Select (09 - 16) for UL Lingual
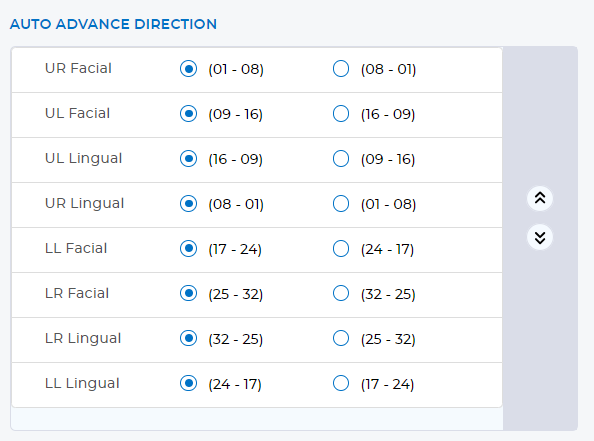The height and width of the screenshot is (441, 594). pyautogui.click(x=341, y=159)
